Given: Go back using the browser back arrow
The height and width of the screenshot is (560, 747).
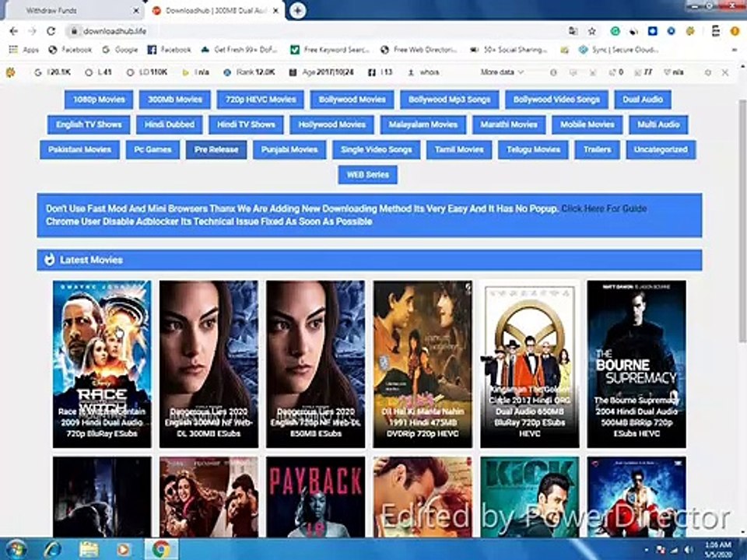Looking at the screenshot, I should tap(13, 31).
